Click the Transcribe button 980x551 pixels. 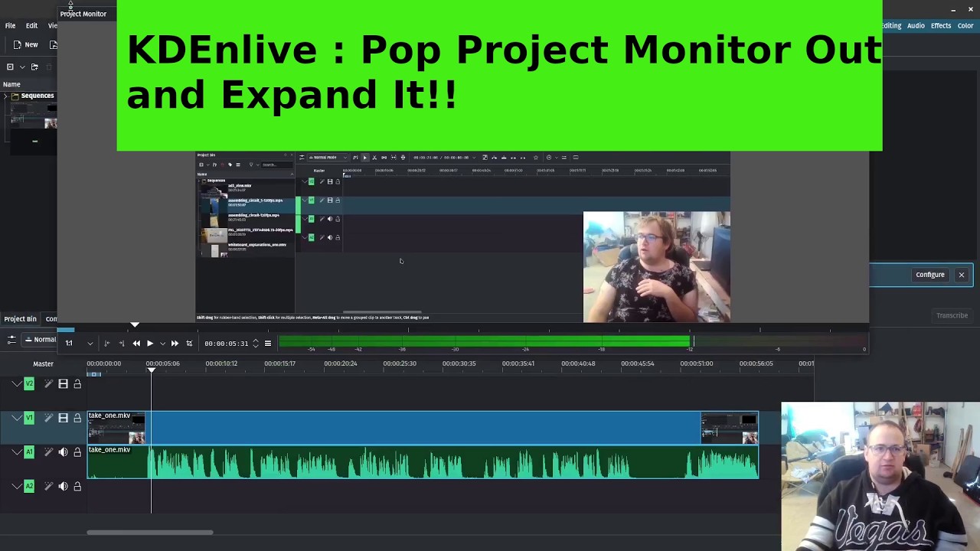(952, 315)
